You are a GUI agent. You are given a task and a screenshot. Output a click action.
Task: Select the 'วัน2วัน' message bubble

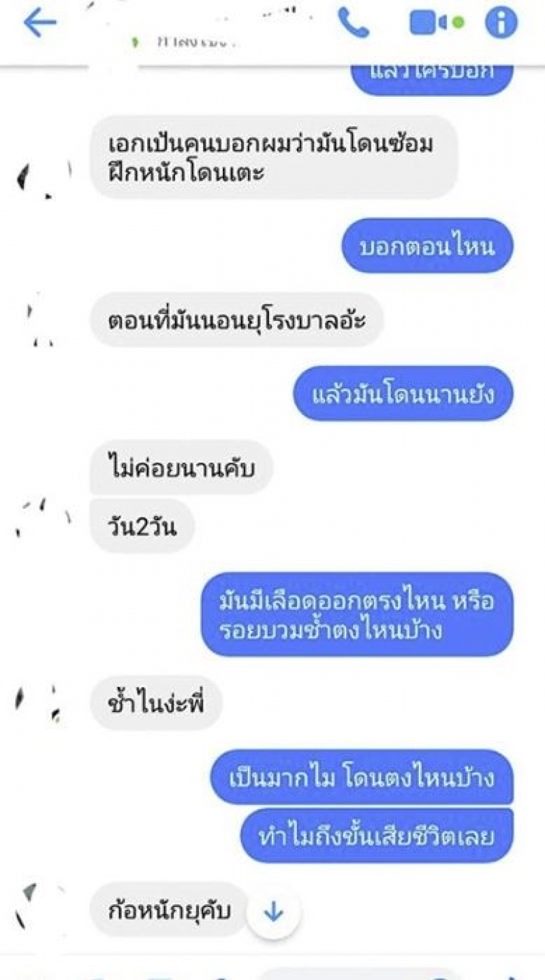pyautogui.click(x=142, y=525)
